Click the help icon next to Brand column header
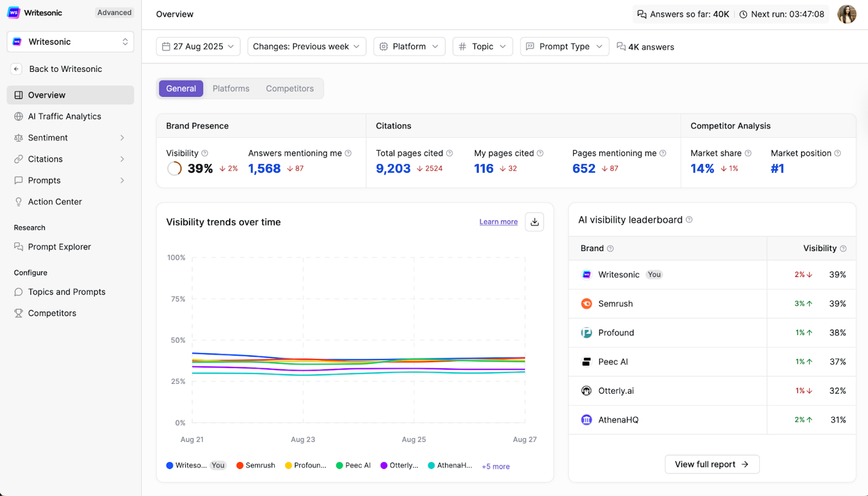868x496 pixels. click(x=610, y=248)
